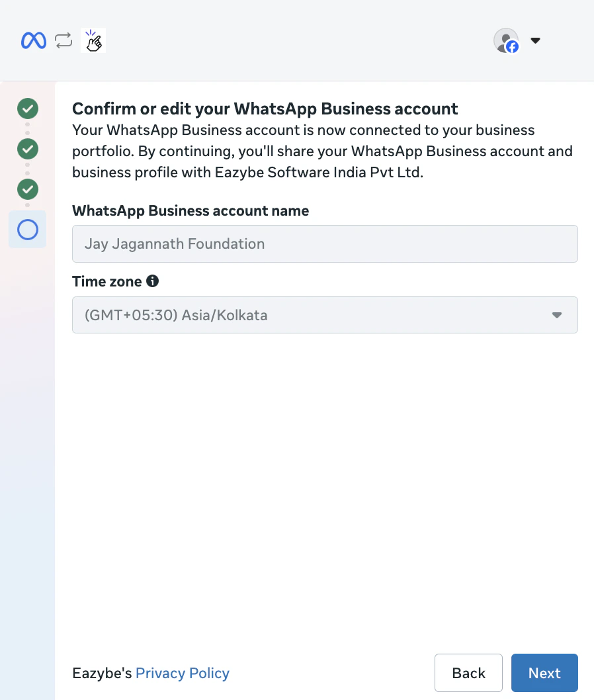Click the Confirm or edit account heading

pos(265,109)
